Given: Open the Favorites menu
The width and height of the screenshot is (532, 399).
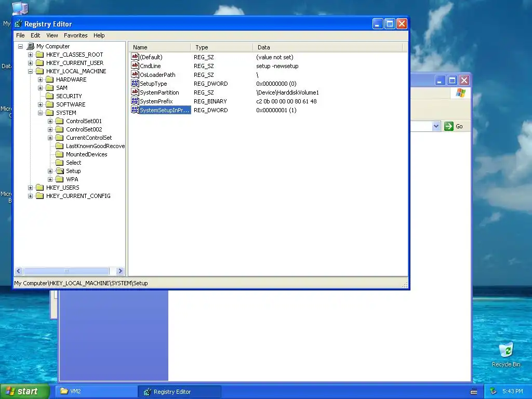Looking at the screenshot, I should (x=76, y=35).
